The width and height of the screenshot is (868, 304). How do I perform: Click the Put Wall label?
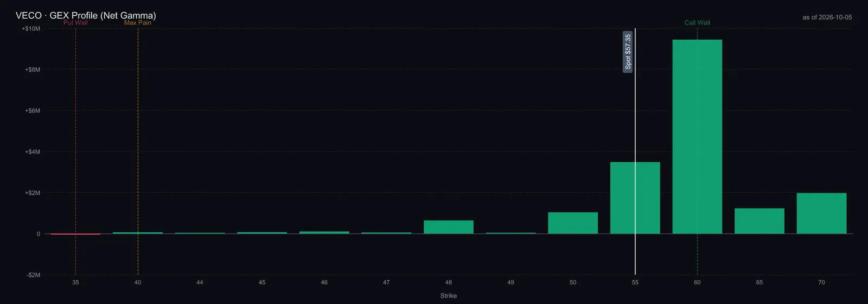point(75,23)
